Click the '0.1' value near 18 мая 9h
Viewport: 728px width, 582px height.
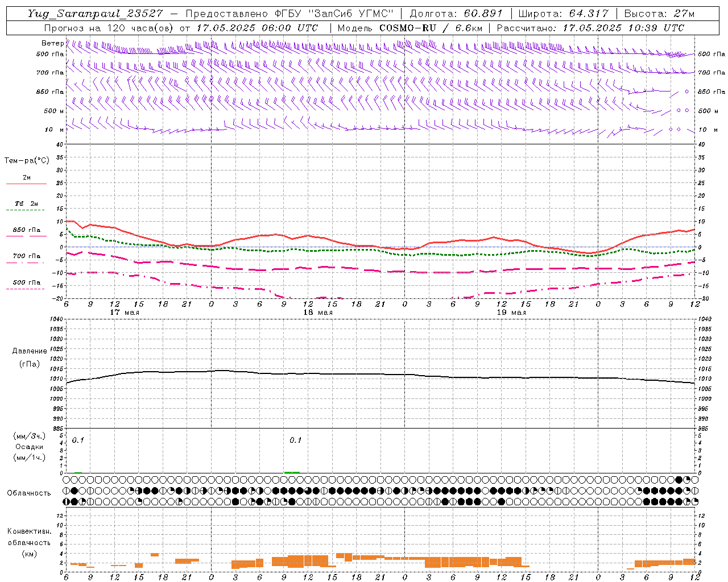295,440
